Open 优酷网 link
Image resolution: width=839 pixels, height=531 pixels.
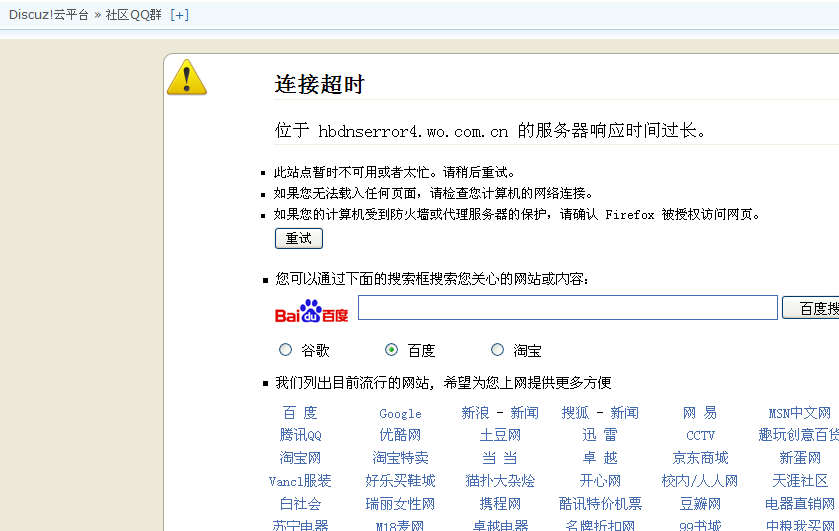click(x=400, y=435)
